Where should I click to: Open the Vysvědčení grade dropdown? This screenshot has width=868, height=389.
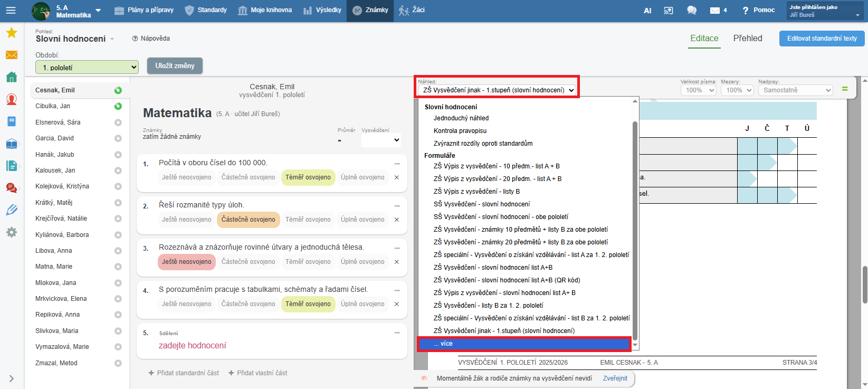click(381, 140)
